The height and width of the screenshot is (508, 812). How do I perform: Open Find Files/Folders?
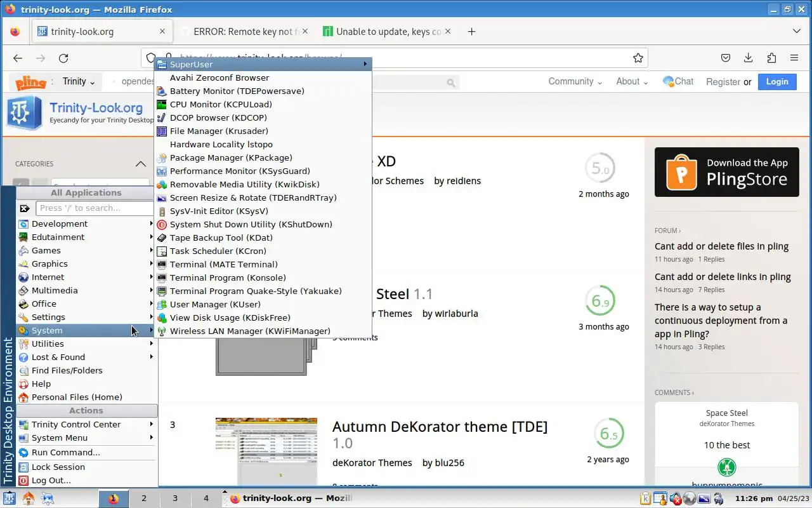point(86,370)
